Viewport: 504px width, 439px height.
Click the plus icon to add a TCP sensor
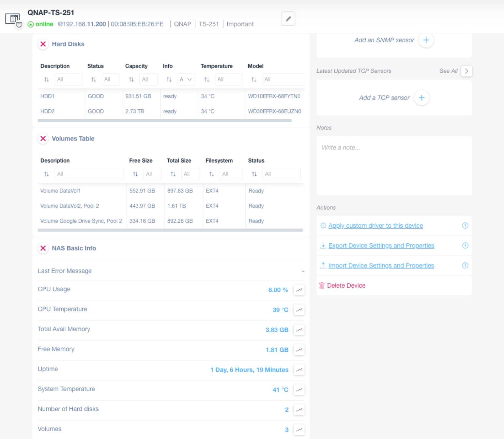point(421,98)
